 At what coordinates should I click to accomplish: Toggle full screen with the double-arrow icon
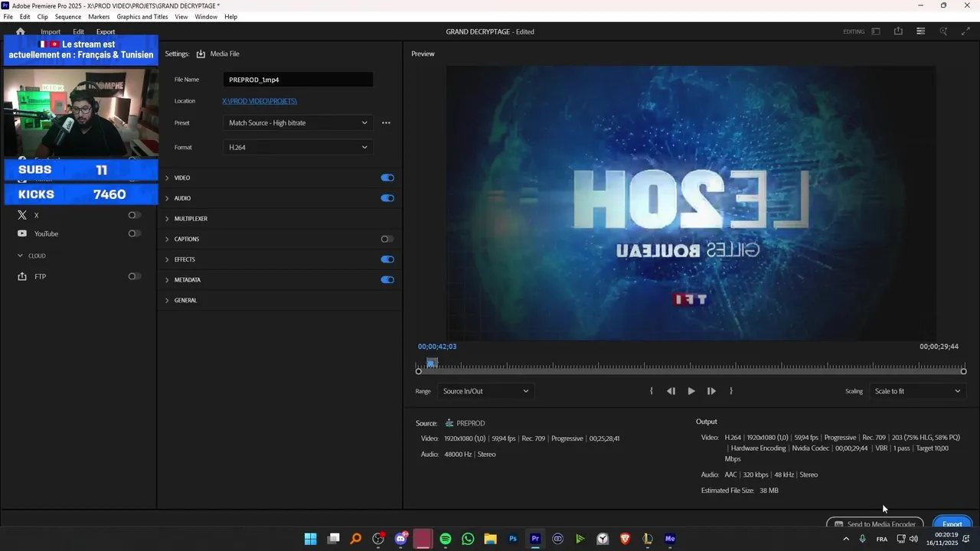pos(965,31)
